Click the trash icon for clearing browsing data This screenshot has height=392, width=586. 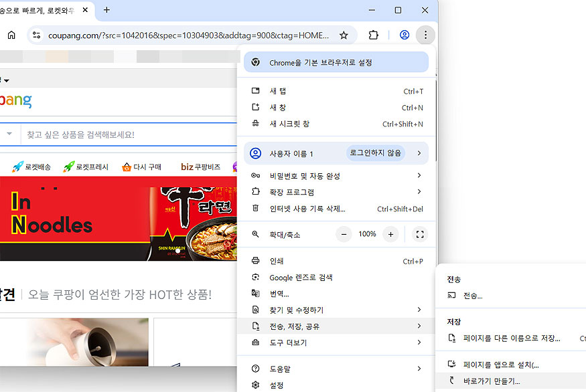pos(256,208)
